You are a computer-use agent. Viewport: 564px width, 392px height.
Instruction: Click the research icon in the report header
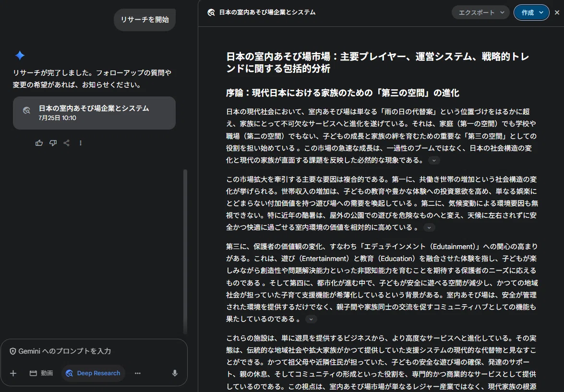point(211,12)
